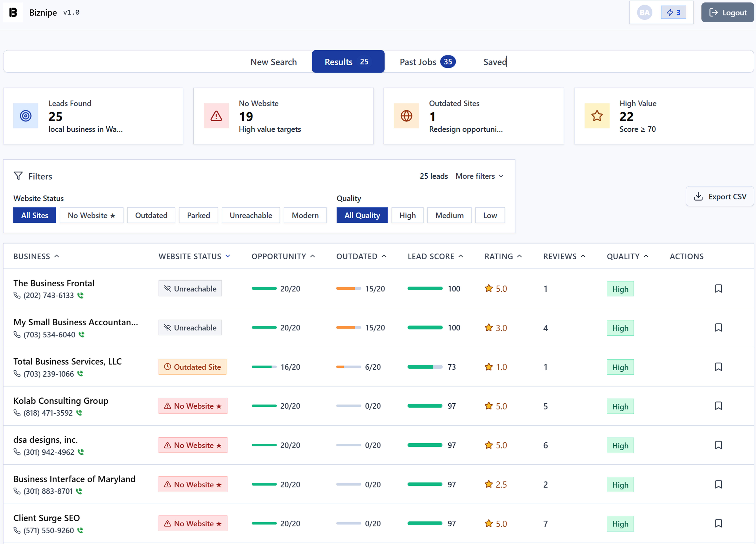This screenshot has height=544, width=756.
Task: Bookmark My Small Business Accountant lead
Action: point(718,328)
